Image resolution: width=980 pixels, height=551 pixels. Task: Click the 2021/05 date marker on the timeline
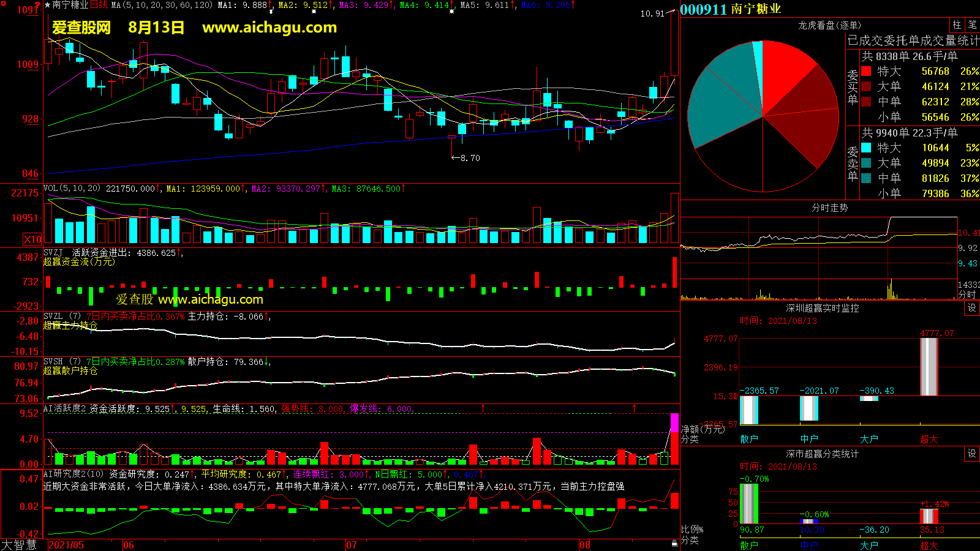tap(66, 545)
